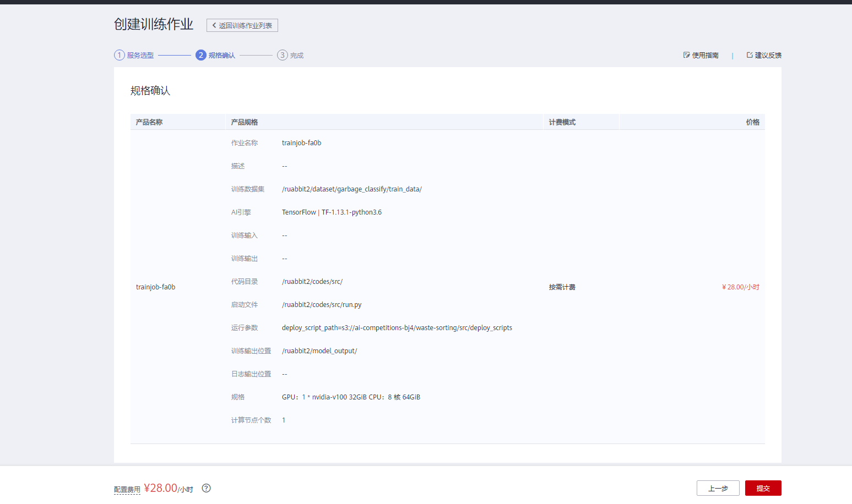This screenshot has height=504, width=852.
Task: Click the 训练输出 label
Action: [245, 259]
